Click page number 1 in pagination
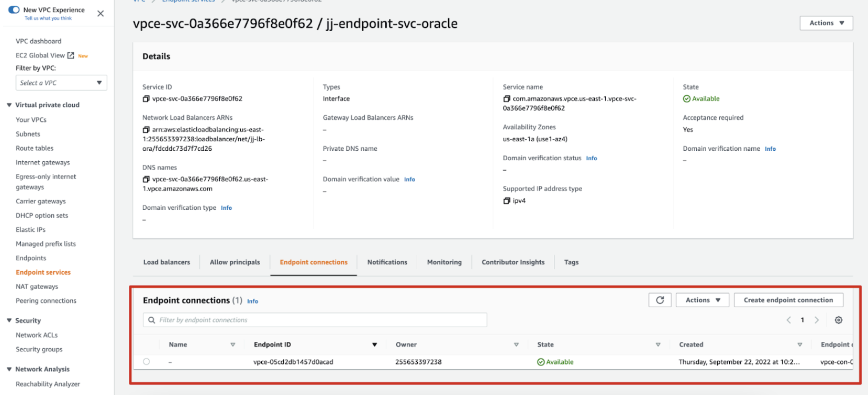 point(803,320)
